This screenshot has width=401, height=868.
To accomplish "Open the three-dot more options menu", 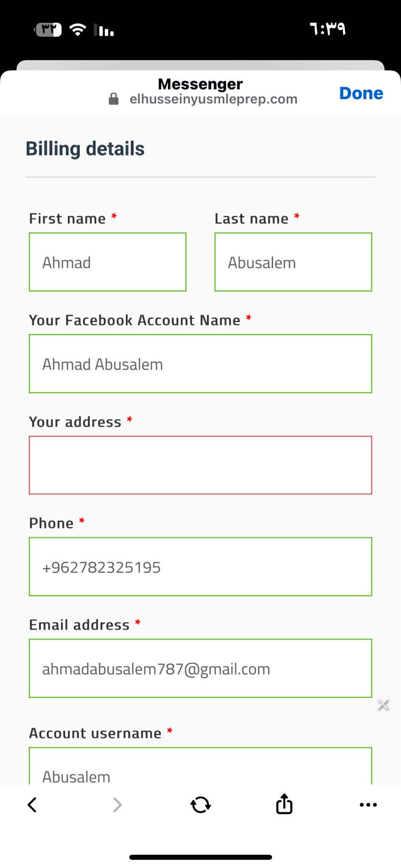I will [368, 804].
